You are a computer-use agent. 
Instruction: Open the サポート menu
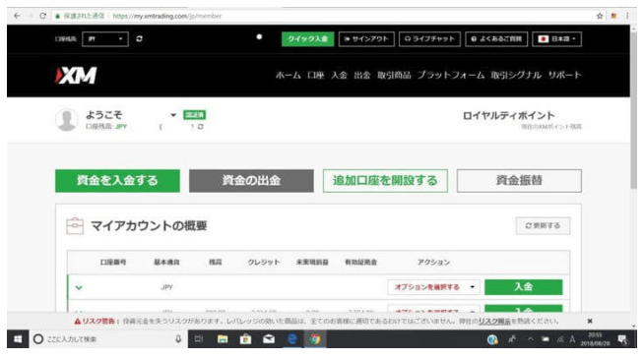tap(565, 75)
